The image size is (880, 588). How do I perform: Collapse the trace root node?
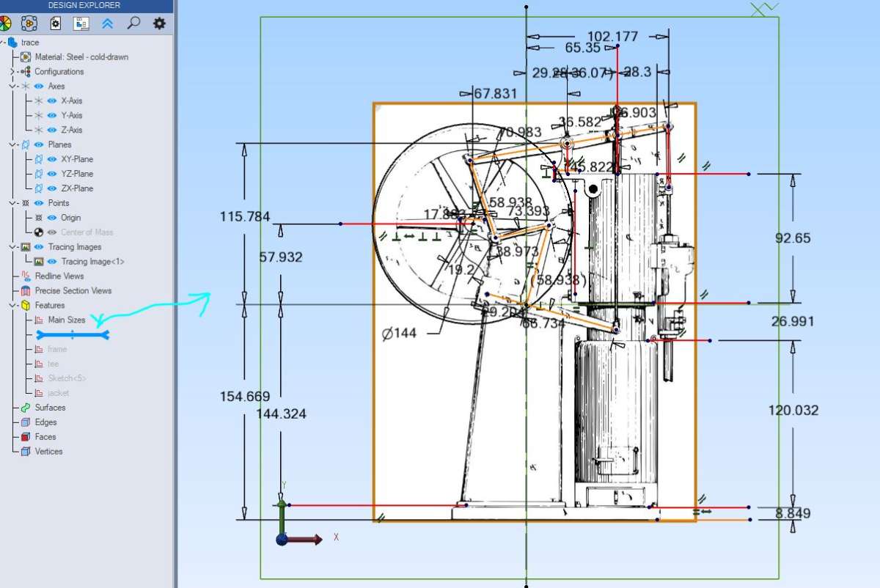click(2, 43)
